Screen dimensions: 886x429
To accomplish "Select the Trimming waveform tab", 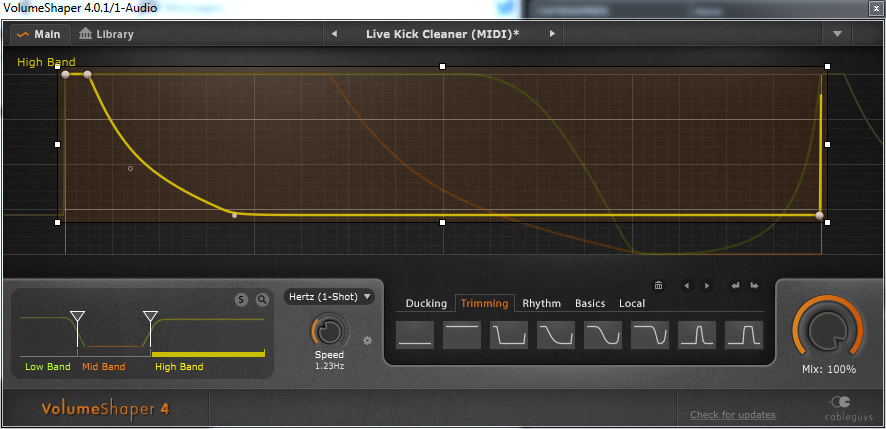I will coord(484,304).
